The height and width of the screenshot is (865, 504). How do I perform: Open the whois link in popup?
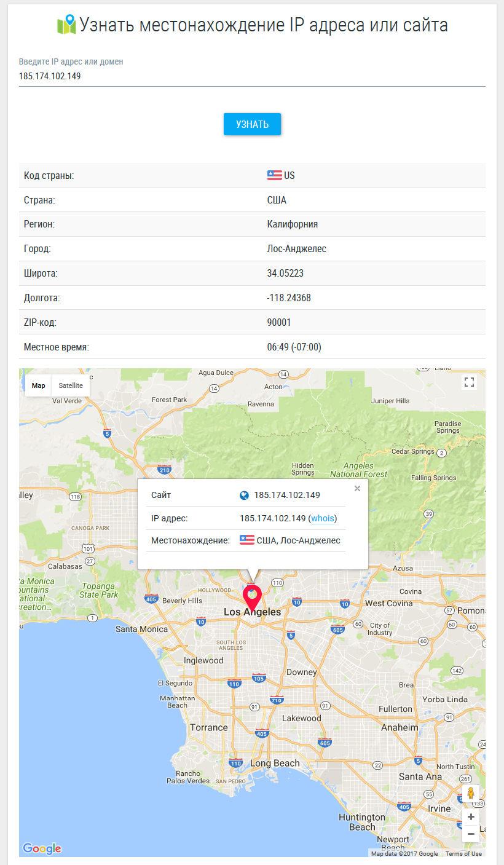[323, 518]
